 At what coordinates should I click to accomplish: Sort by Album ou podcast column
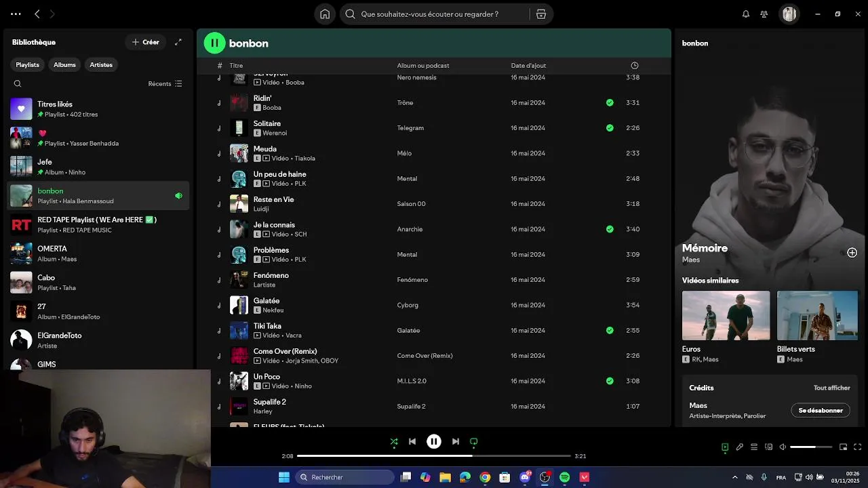[423, 66]
